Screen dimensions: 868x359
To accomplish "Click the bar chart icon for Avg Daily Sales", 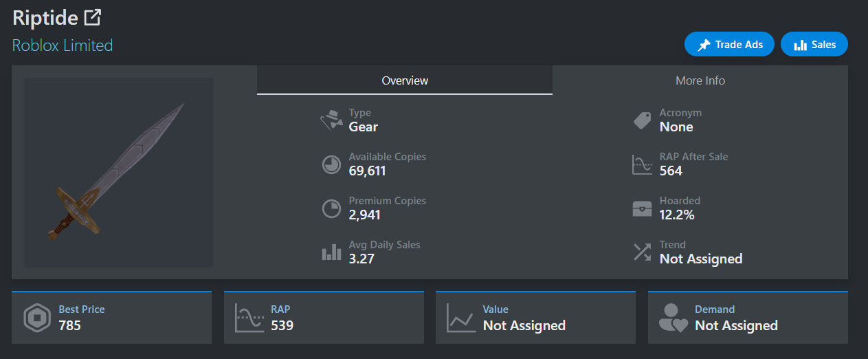I will coord(331,252).
